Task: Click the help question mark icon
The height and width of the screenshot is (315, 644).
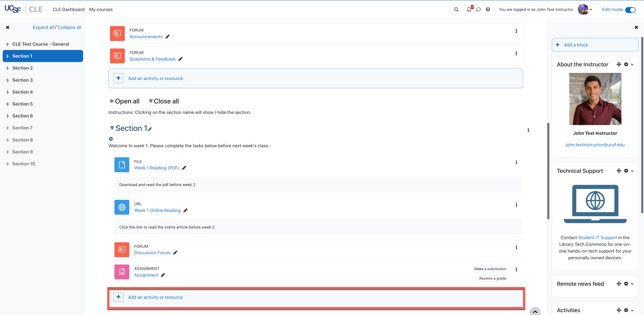Action: 488,10
